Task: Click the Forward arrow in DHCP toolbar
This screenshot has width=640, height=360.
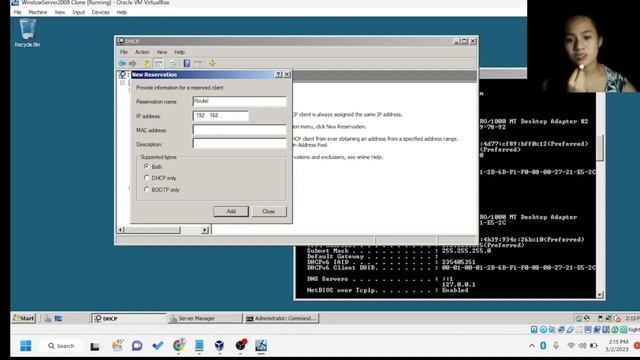Action: 132,63
